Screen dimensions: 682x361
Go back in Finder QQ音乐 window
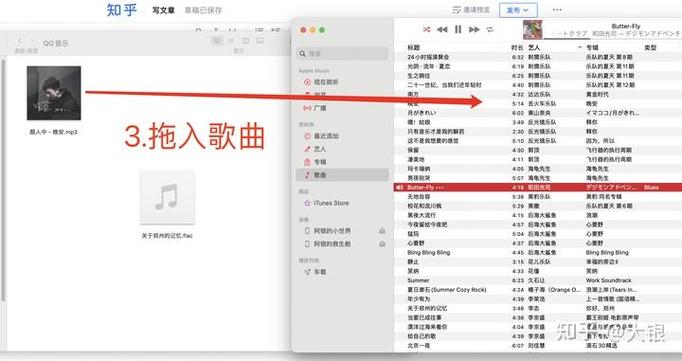(x=20, y=41)
